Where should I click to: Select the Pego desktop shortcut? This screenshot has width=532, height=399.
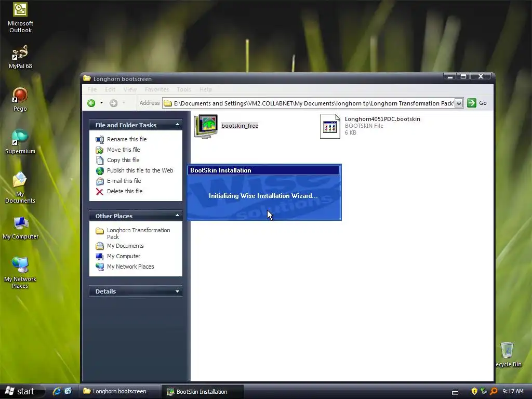click(x=20, y=99)
